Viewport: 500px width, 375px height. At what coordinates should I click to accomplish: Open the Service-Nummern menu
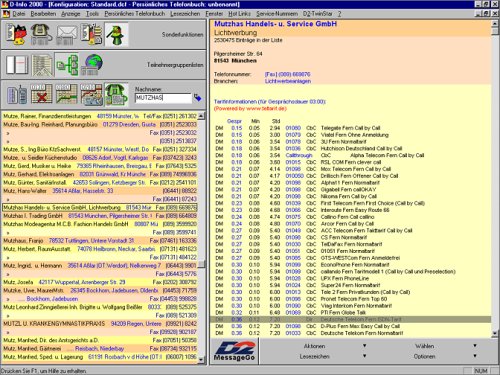(x=277, y=14)
